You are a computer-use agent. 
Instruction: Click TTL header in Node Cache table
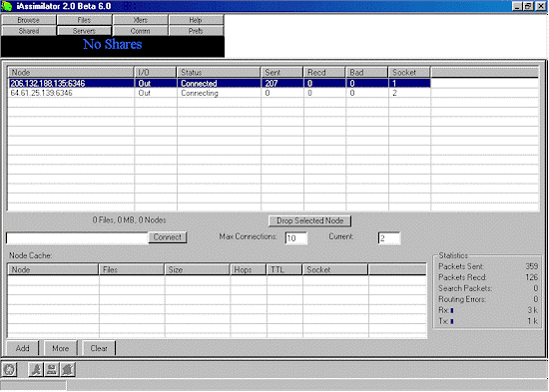click(284, 270)
